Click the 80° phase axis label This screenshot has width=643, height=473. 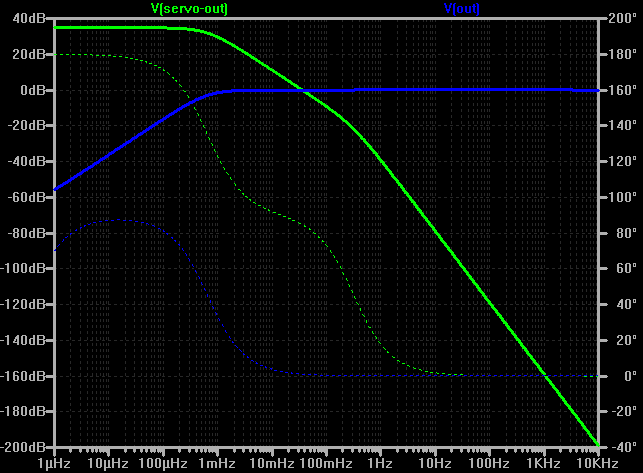[627, 233]
